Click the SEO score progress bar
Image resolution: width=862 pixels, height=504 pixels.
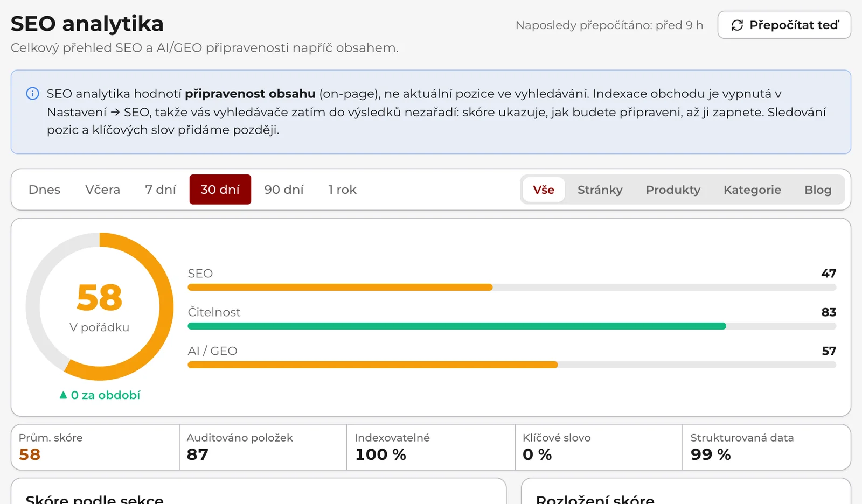(x=512, y=288)
